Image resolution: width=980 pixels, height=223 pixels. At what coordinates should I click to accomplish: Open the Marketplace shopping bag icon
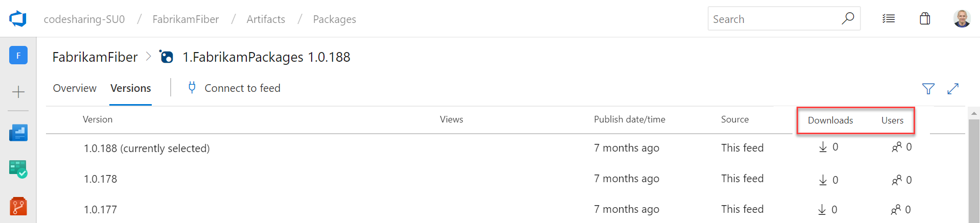pyautogui.click(x=925, y=19)
